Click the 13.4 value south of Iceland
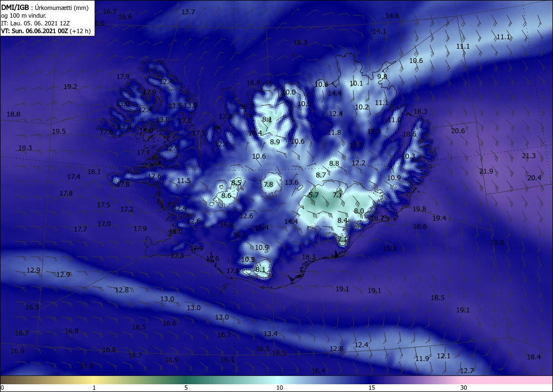Viewport: 553px width, 392px height. [x=270, y=334]
